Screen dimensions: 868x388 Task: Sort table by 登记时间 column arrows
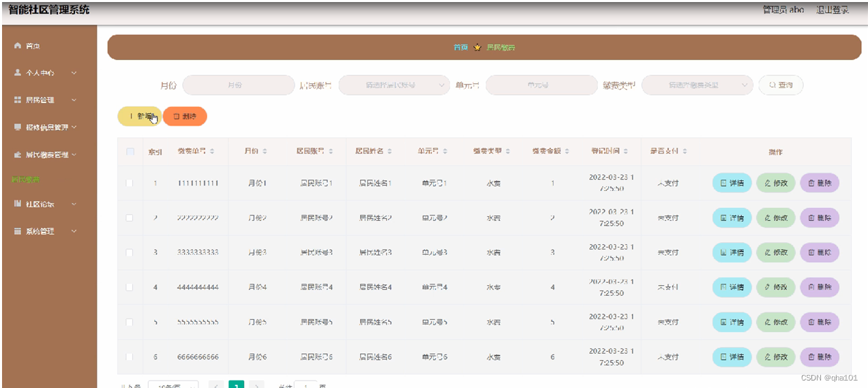click(626, 151)
